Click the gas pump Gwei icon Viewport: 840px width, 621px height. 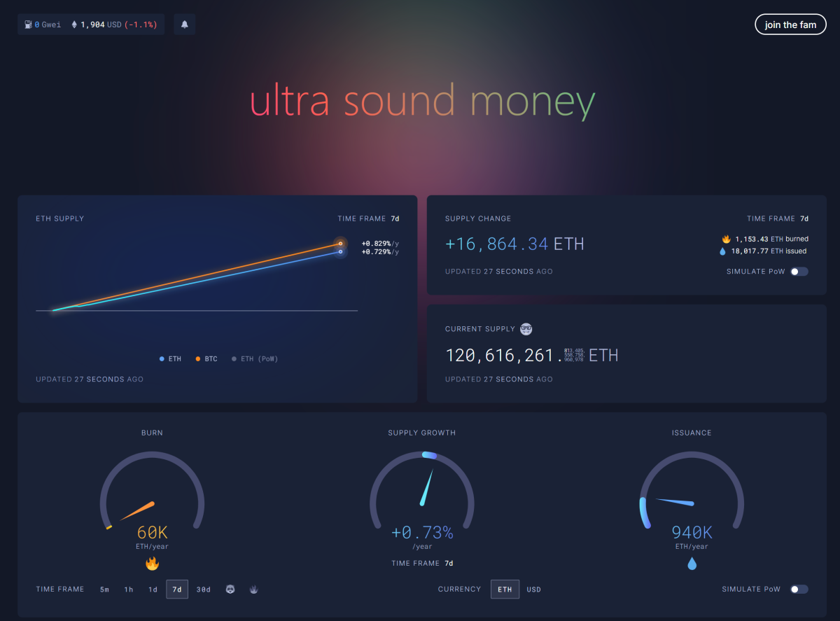[x=27, y=25]
